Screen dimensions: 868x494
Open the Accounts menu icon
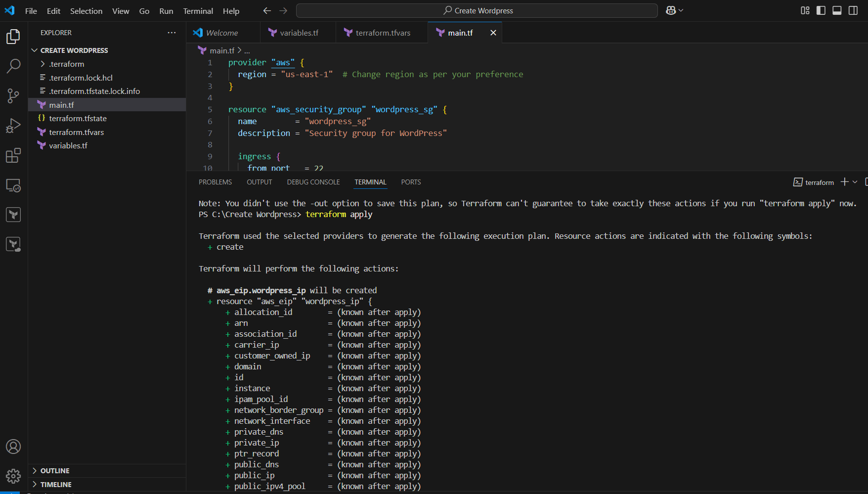pyautogui.click(x=13, y=447)
